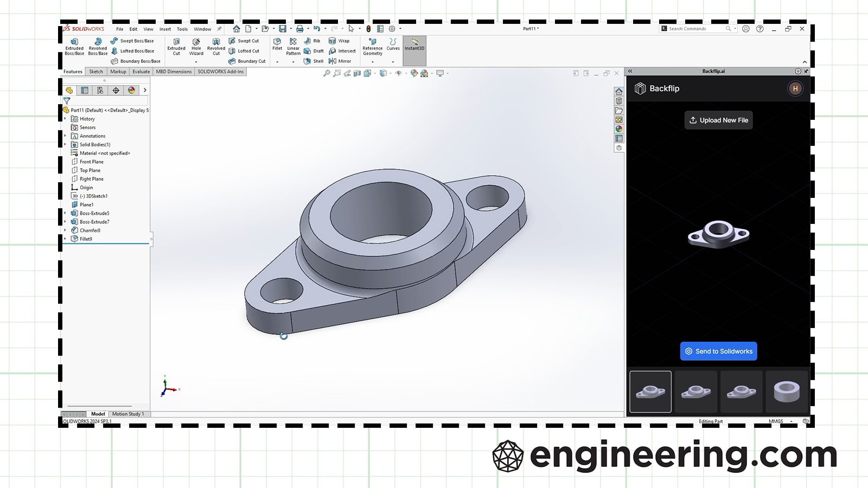Toggle the feature tree filter field

(x=67, y=101)
